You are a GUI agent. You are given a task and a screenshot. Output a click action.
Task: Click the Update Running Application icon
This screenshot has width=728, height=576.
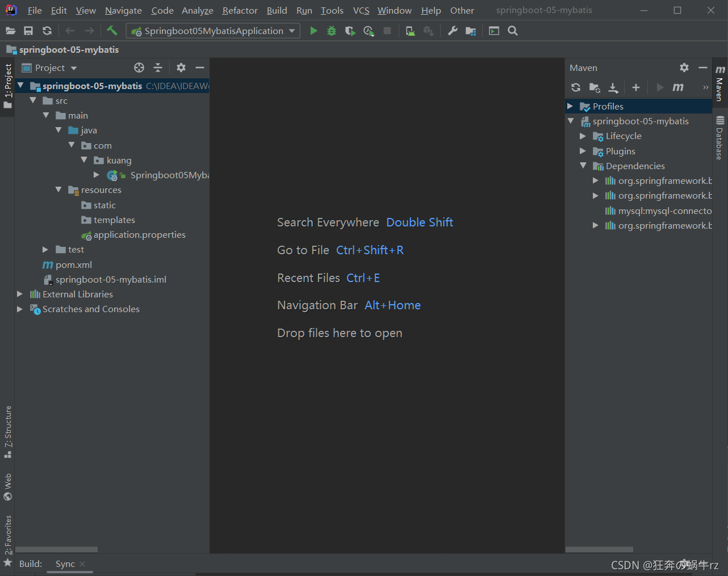tap(410, 31)
